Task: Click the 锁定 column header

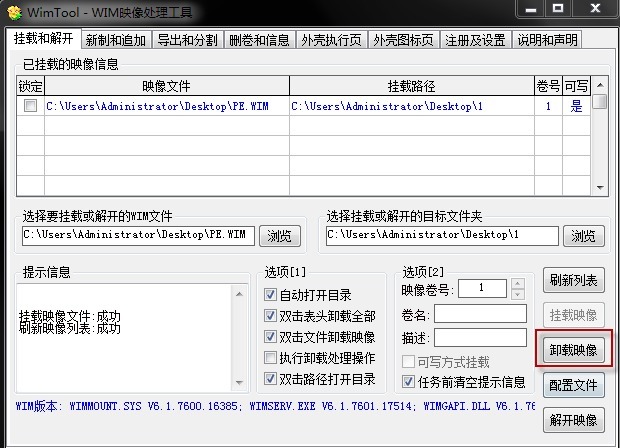Action: pos(30,86)
